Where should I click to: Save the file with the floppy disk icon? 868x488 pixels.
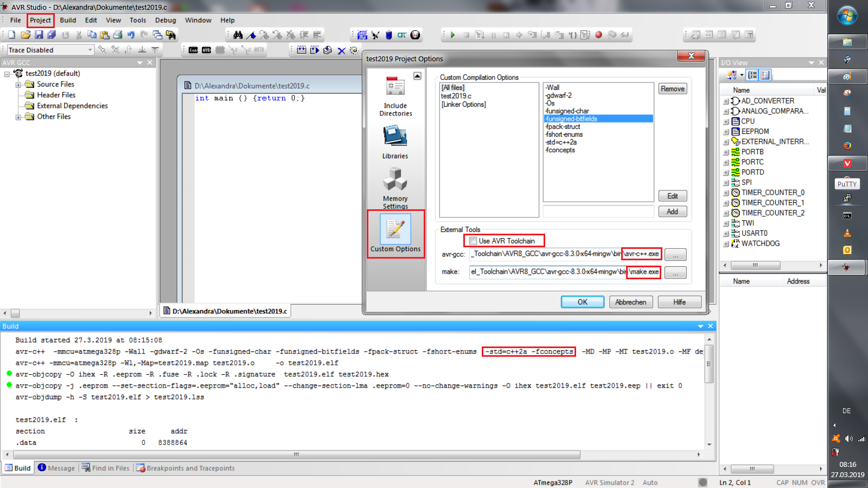(x=39, y=35)
